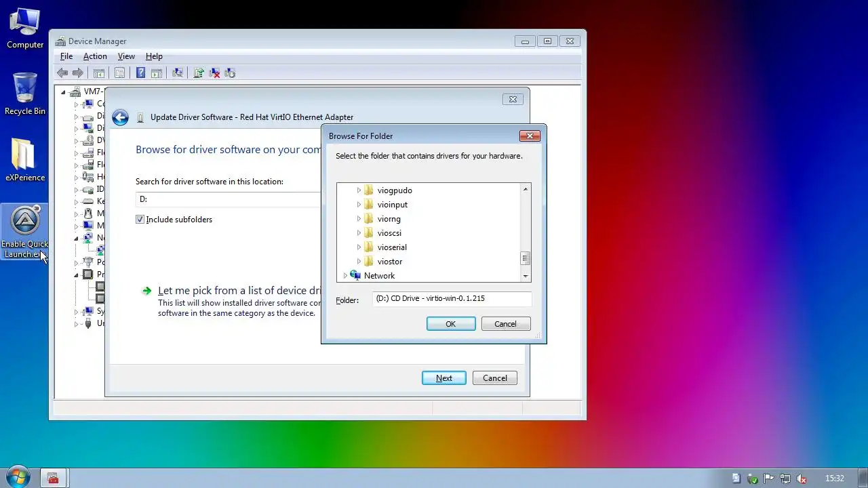
Task: Click the Uninstall device toolbar icon with red X
Action: click(x=214, y=73)
